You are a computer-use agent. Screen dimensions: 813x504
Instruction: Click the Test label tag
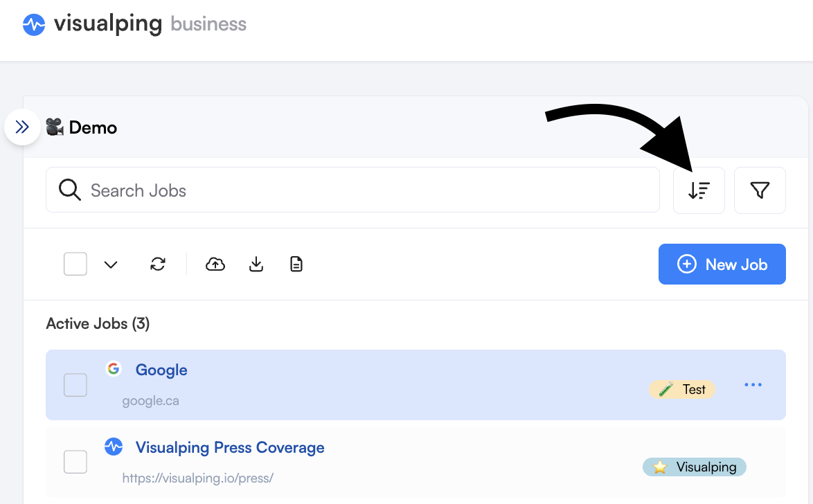(682, 389)
